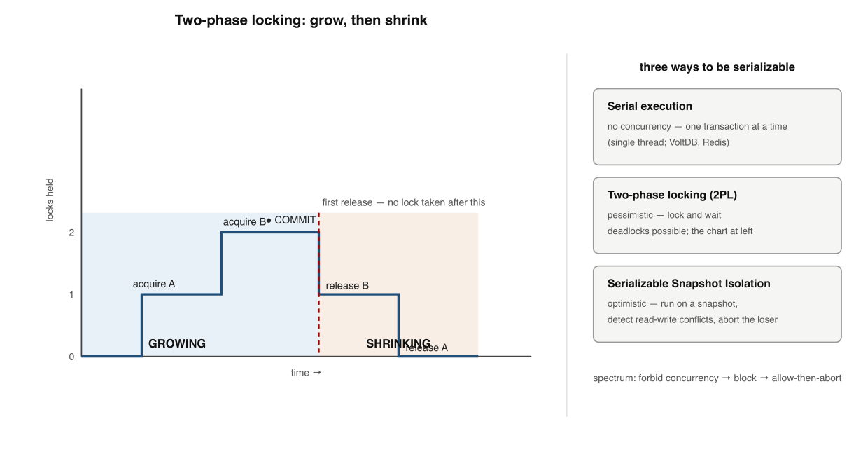Click the 'three ways to be serializable' heading

click(717, 67)
